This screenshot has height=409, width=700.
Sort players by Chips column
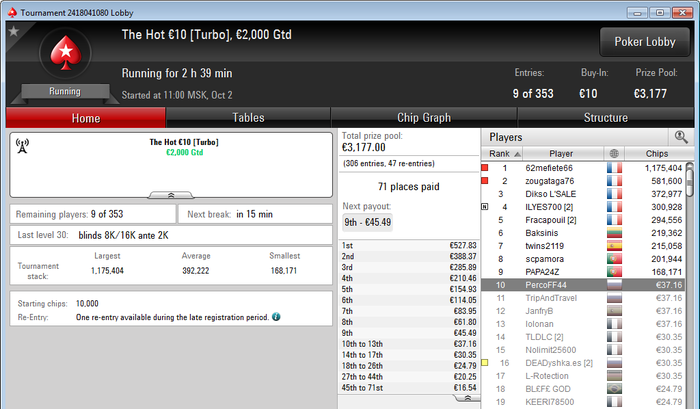(x=656, y=154)
